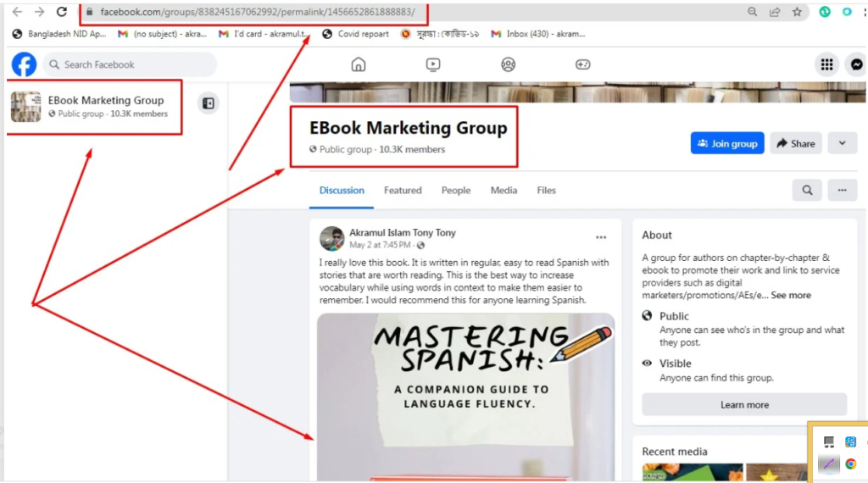Click the Chrome icon in the system tray popup
The height and width of the screenshot is (483, 868).
850,464
